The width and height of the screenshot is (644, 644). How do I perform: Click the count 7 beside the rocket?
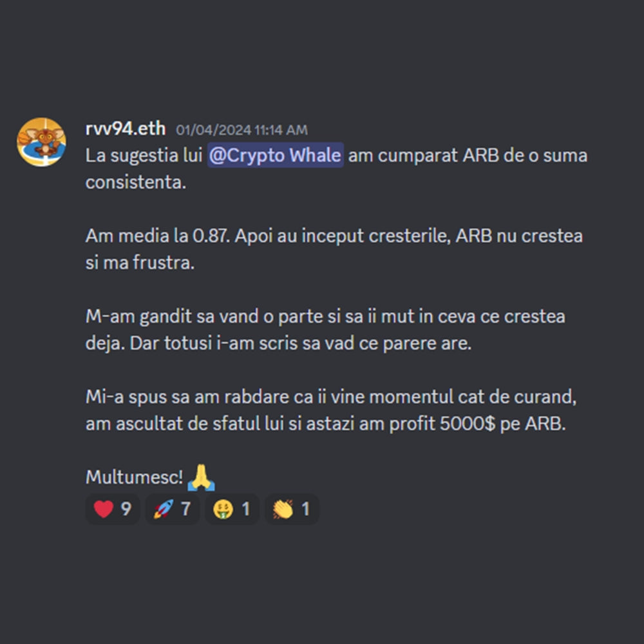pos(185,509)
